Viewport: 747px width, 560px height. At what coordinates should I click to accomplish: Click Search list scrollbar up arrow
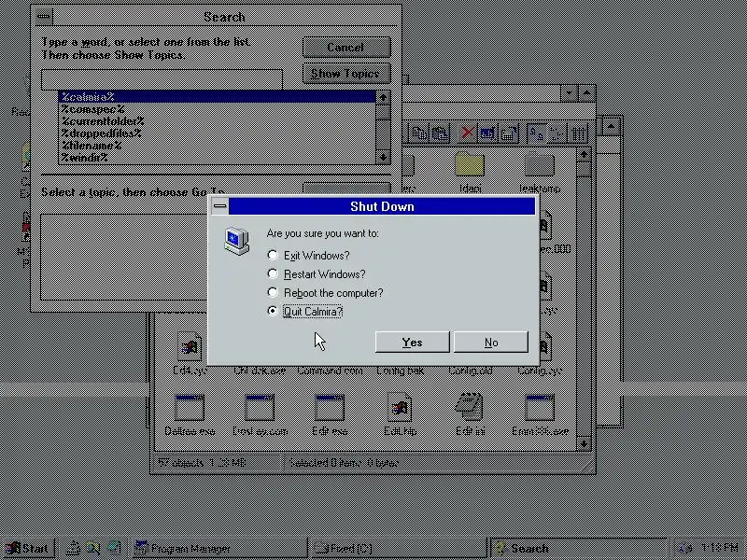(x=383, y=97)
